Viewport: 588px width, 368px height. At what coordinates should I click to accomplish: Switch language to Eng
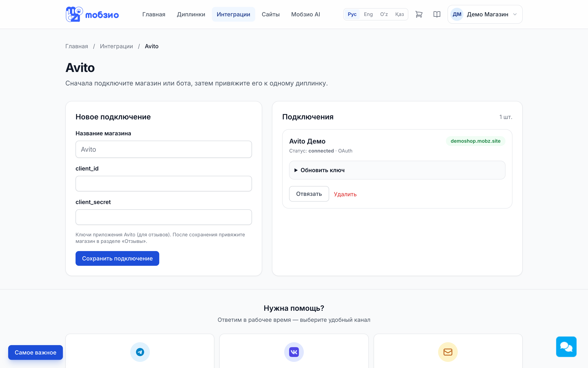point(368,14)
